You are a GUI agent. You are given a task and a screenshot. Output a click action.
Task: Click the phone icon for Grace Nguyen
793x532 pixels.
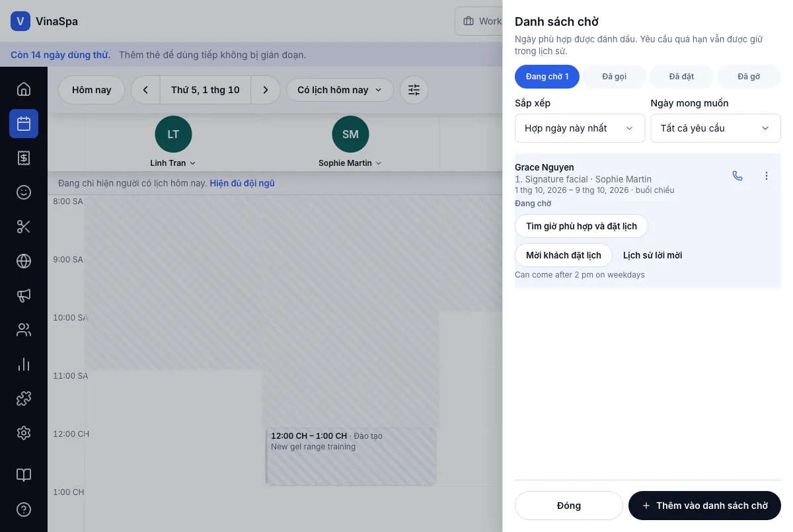tap(737, 176)
